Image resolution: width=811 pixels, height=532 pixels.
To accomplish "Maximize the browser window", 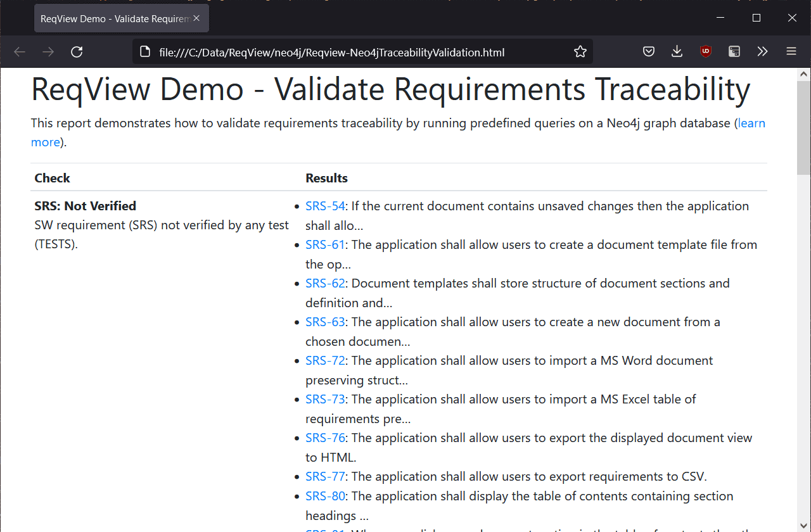I will point(756,18).
